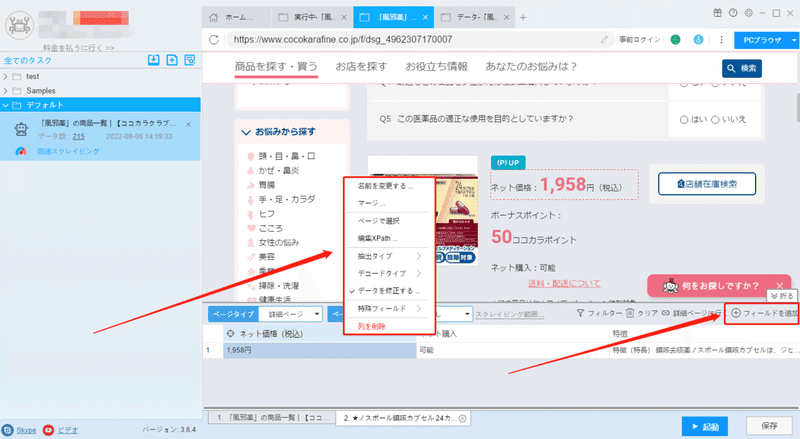
Task: Click the blue round icon in address toolbar
Action: click(698, 39)
